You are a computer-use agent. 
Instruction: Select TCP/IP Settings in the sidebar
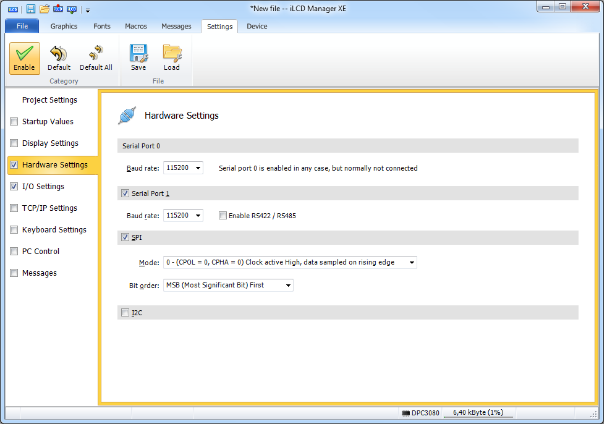pos(49,208)
